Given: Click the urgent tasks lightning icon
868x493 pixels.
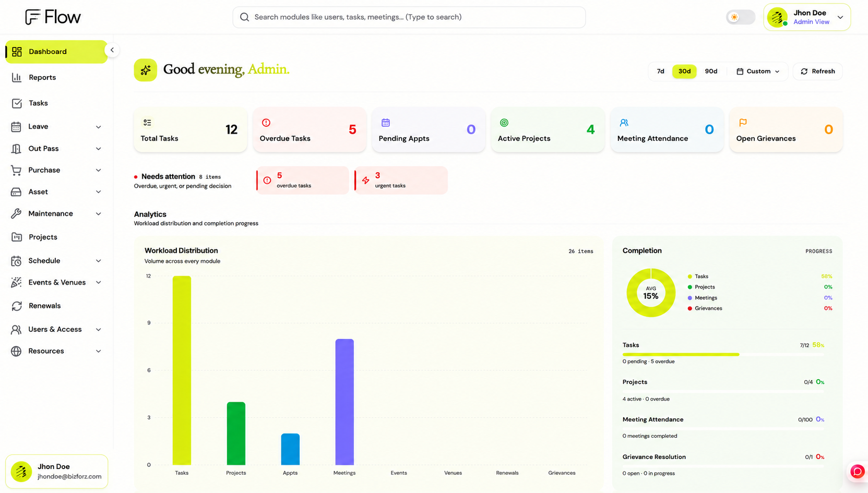Looking at the screenshot, I should pyautogui.click(x=366, y=181).
